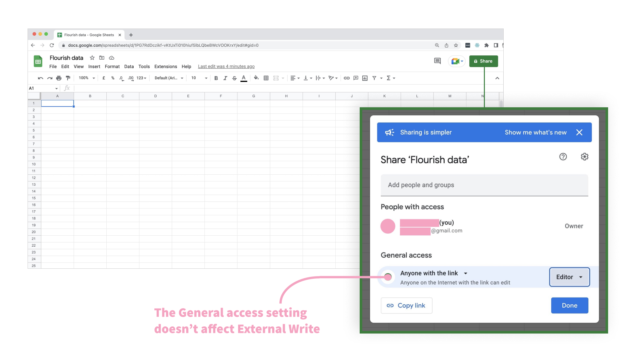Click the Copy link button
Screen dimensions: 636x364
(x=406, y=306)
